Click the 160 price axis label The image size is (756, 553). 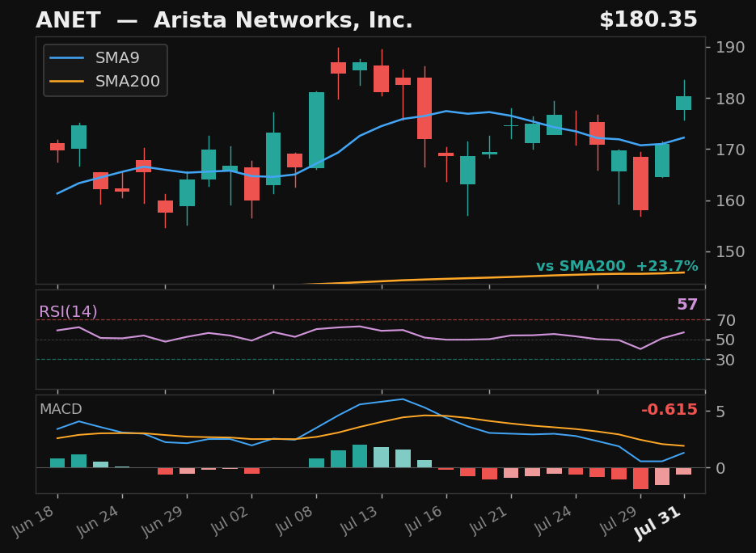730,201
